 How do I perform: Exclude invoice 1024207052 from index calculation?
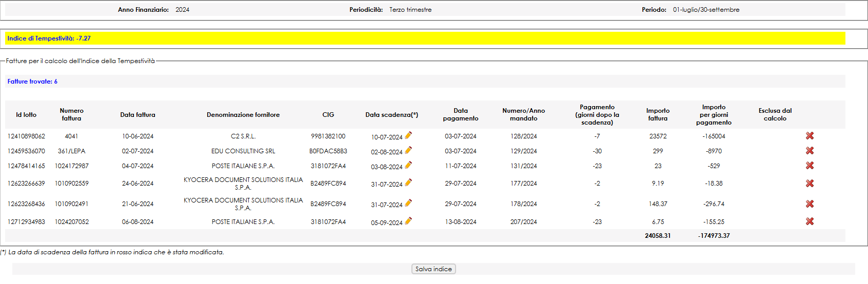coord(810,221)
